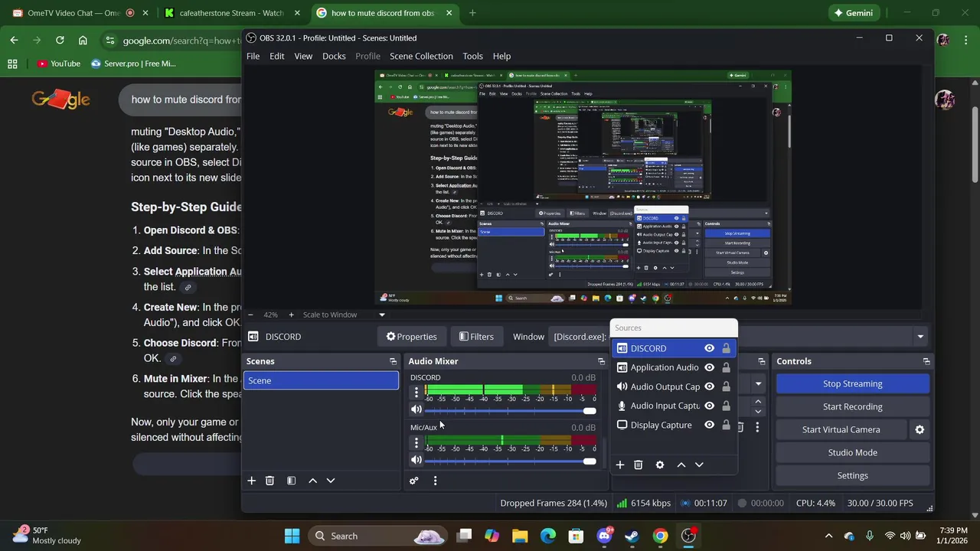Open DISCORD mixer track three-dot options

pyautogui.click(x=416, y=392)
